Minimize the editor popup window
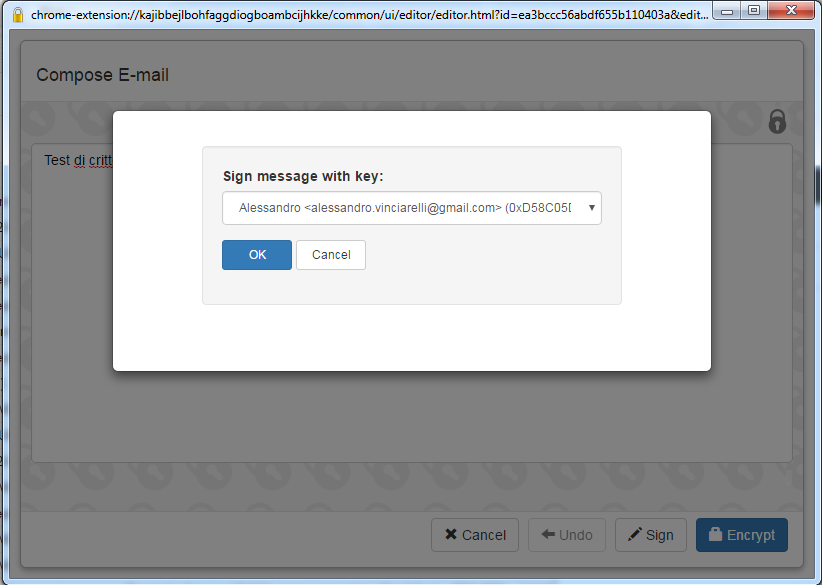Screen dimensions: 822x585 tap(727, 10)
